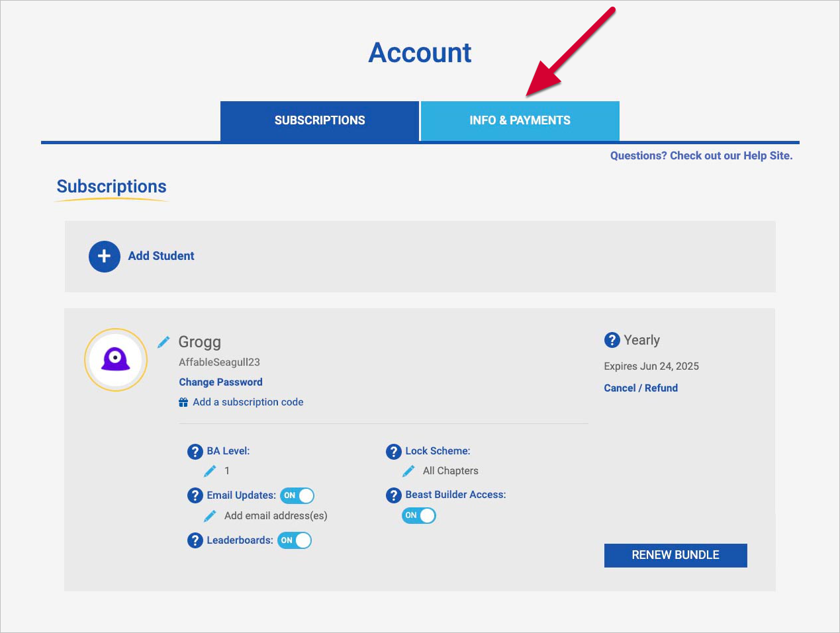This screenshot has height=633, width=840.
Task: Click the Yearly plan label
Action: coord(642,341)
